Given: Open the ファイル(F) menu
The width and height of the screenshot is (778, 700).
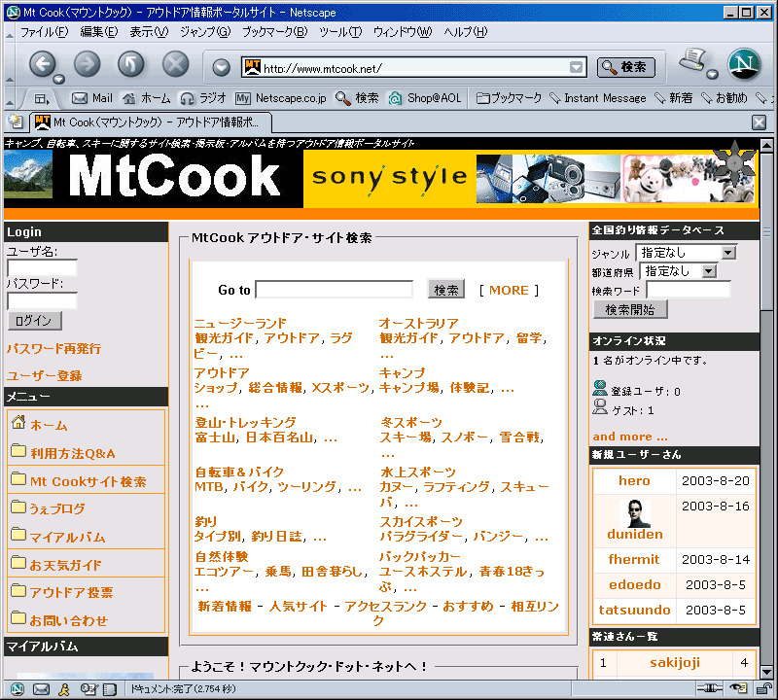Looking at the screenshot, I should click(44, 32).
